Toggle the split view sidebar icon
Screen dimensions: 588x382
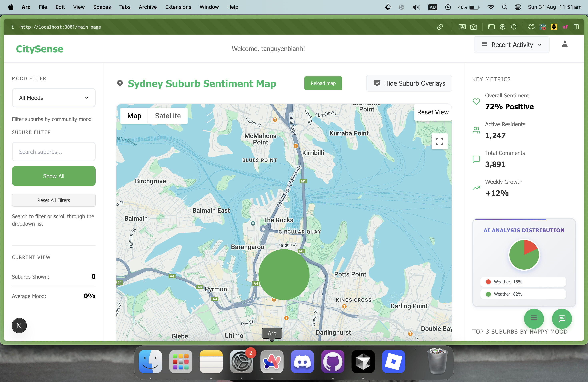pyautogui.click(x=576, y=27)
